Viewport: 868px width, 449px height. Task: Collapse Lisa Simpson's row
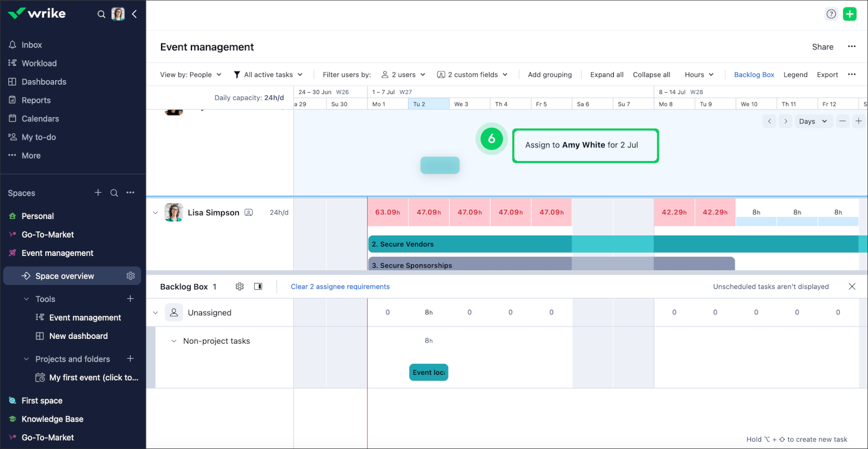click(155, 213)
